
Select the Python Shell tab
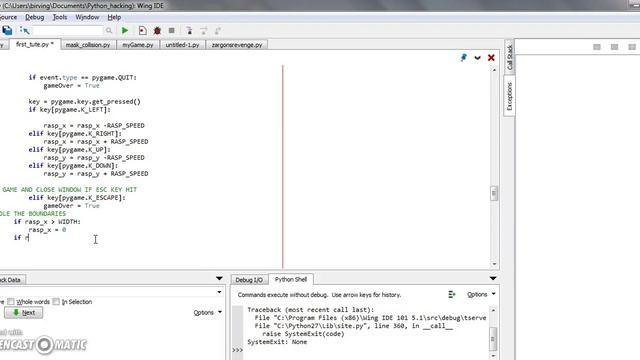(291, 279)
